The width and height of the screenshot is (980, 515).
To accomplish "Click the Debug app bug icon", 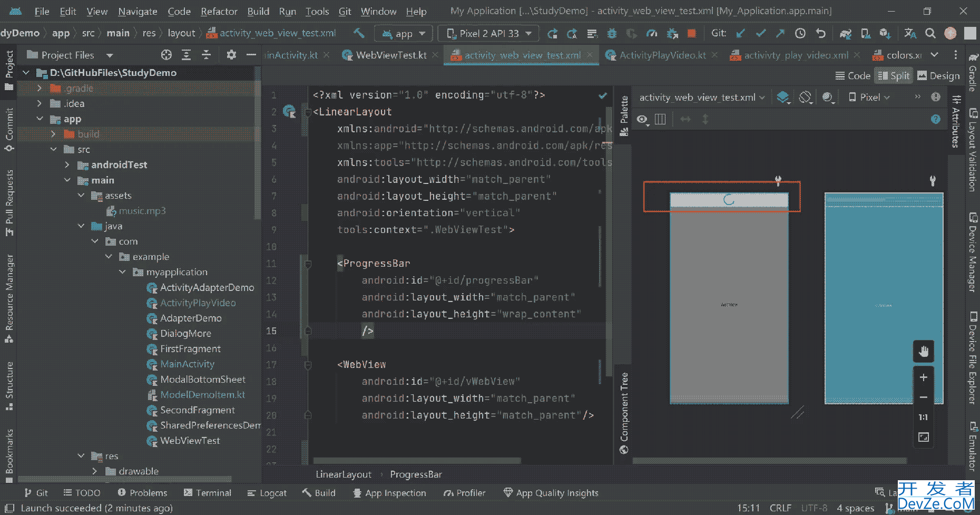I will (612, 34).
